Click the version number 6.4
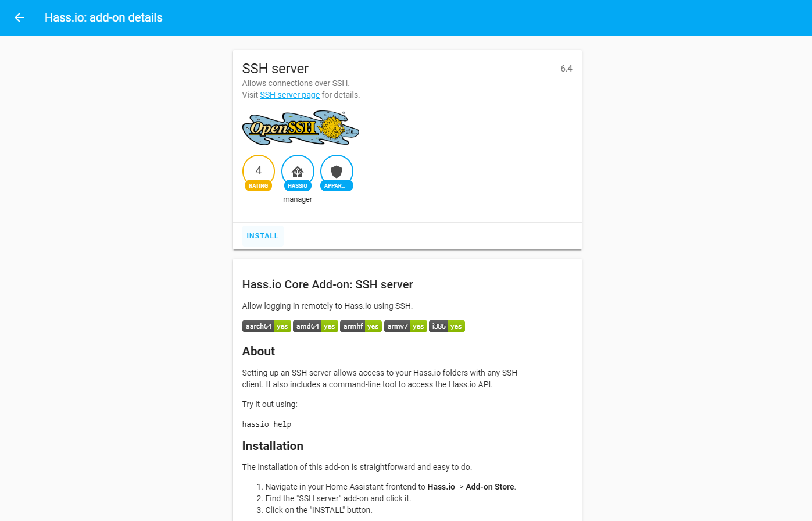812x521 pixels. tap(566, 69)
